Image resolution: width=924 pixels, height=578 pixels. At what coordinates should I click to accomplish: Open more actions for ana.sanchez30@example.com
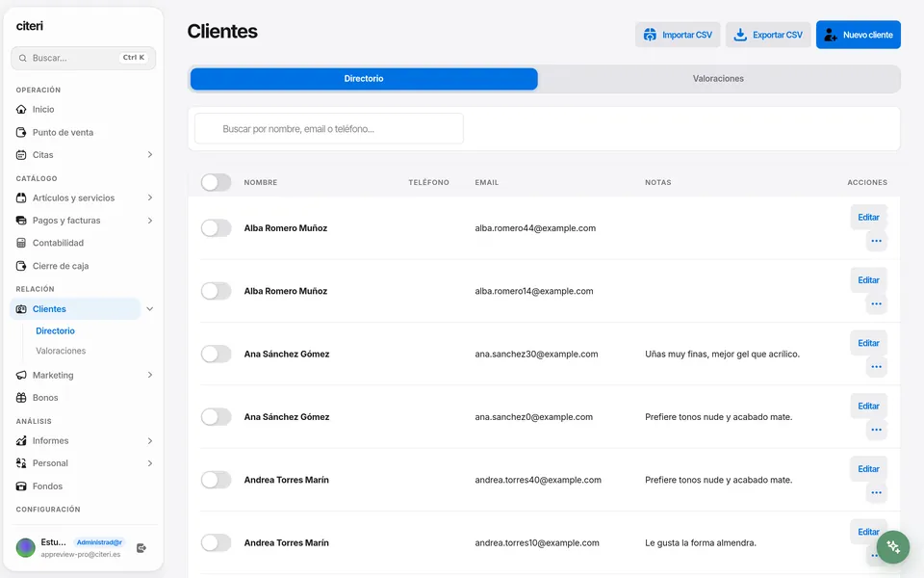[876, 367]
